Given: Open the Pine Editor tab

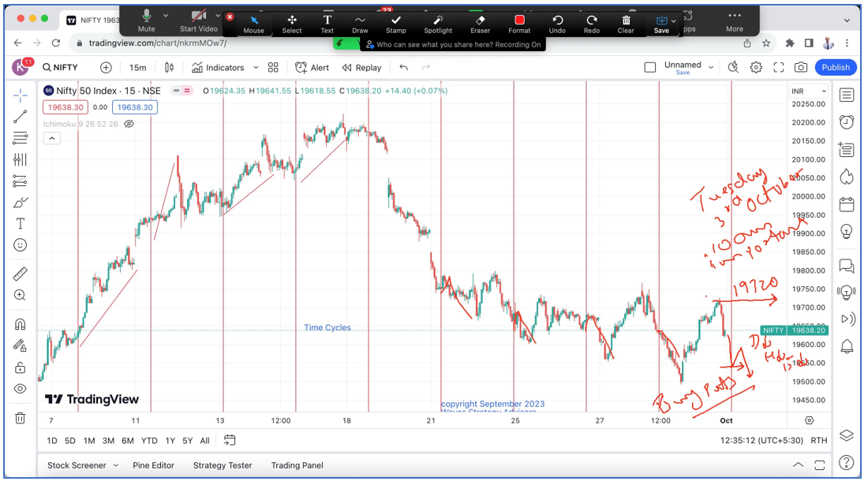Looking at the screenshot, I should coord(153,465).
